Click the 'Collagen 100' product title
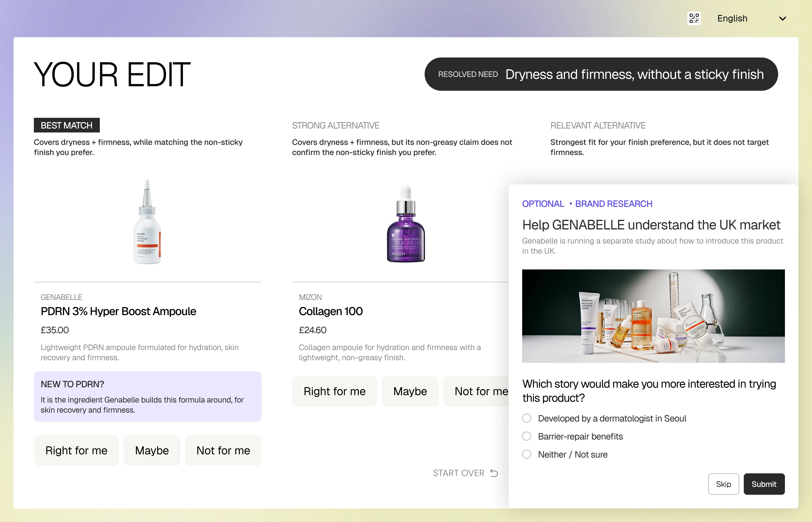 pyautogui.click(x=330, y=311)
